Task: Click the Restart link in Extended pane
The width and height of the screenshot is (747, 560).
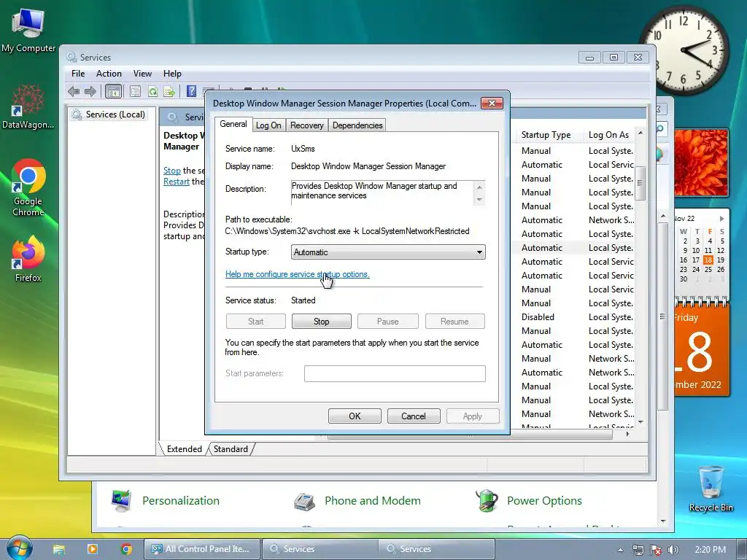Action: [x=177, y=182]
